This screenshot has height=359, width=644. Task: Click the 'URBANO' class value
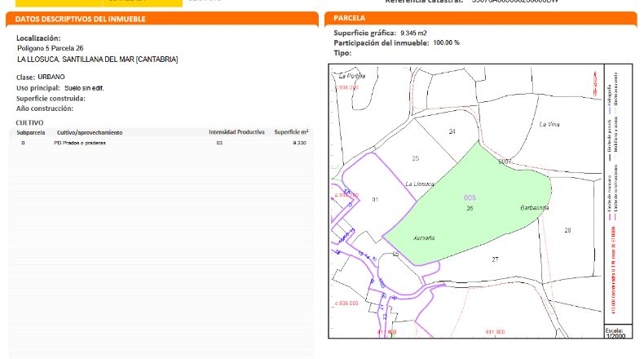coord(51,77)
